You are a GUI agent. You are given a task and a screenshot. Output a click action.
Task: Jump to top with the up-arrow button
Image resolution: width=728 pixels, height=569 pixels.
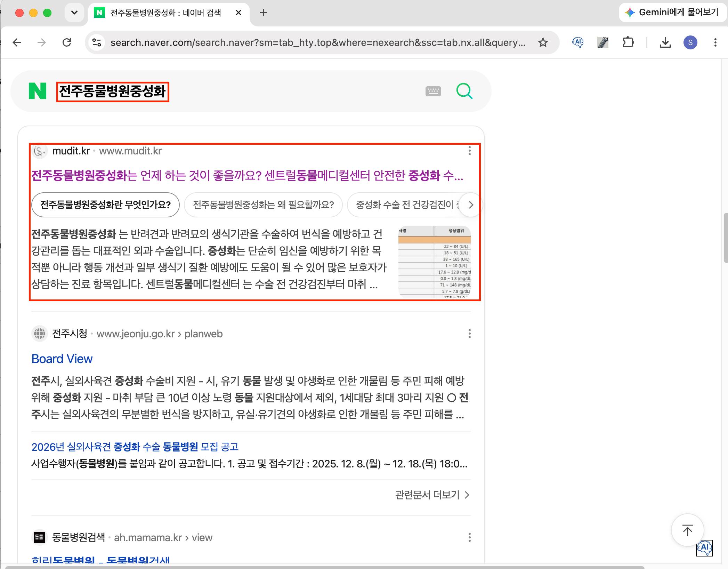[x=687, y=530]
